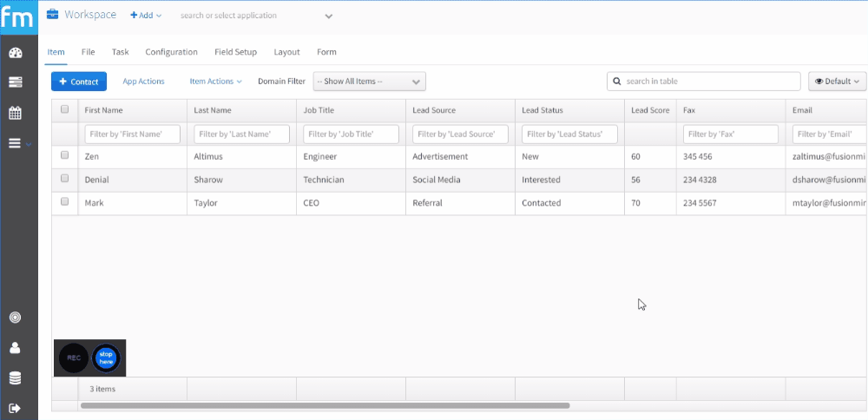Image resolution: width=868 pixels, height=420 pixels.
Task: Switch to the Task tab
Action: coord(120,52)
